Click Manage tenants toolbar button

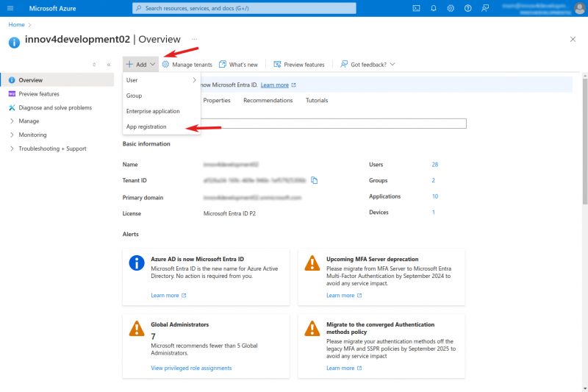(x=187, y=64)
